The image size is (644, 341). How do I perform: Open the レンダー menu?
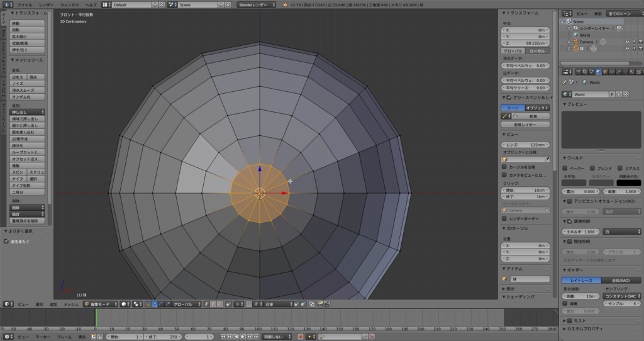(46, 5)
